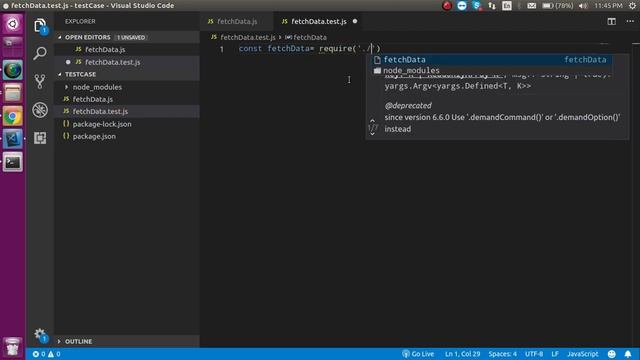Click the require call in line 1
Screen dimensions: 640x360
(x=336, y=49)
